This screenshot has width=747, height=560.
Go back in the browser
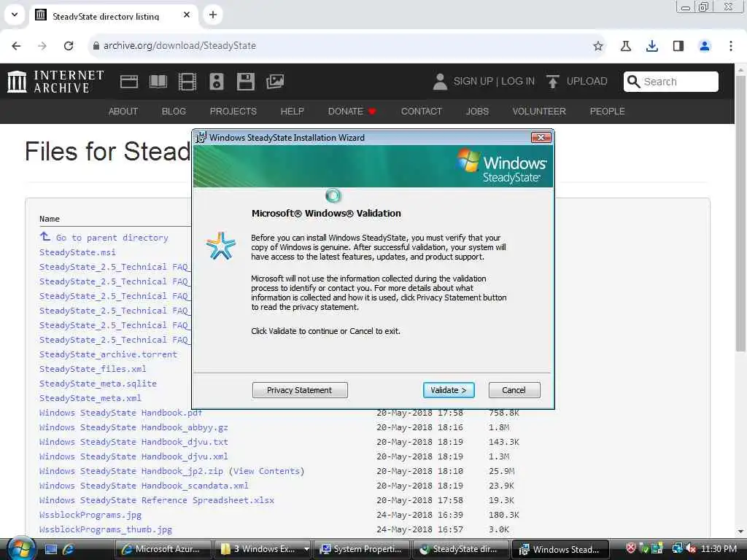pyautogui.click(x=16, y=46)
